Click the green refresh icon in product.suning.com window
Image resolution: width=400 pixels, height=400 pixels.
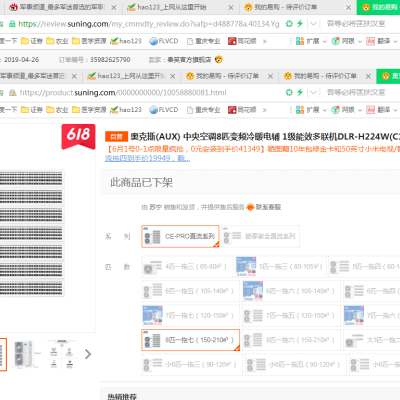pos(289,92)
